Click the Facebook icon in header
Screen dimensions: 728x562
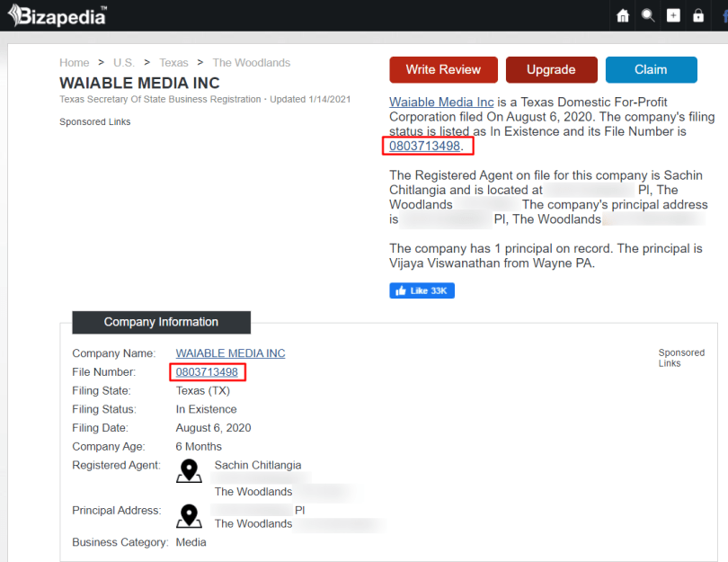click(x=724, y=16)
